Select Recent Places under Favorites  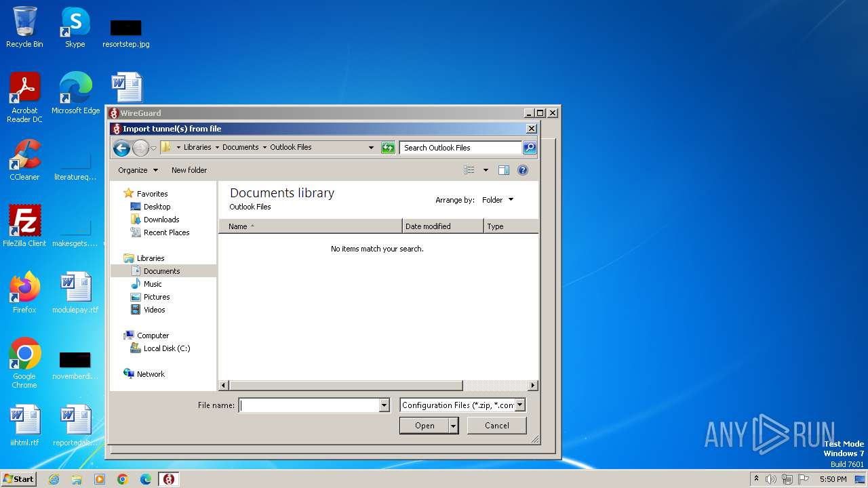coord(166,232)
